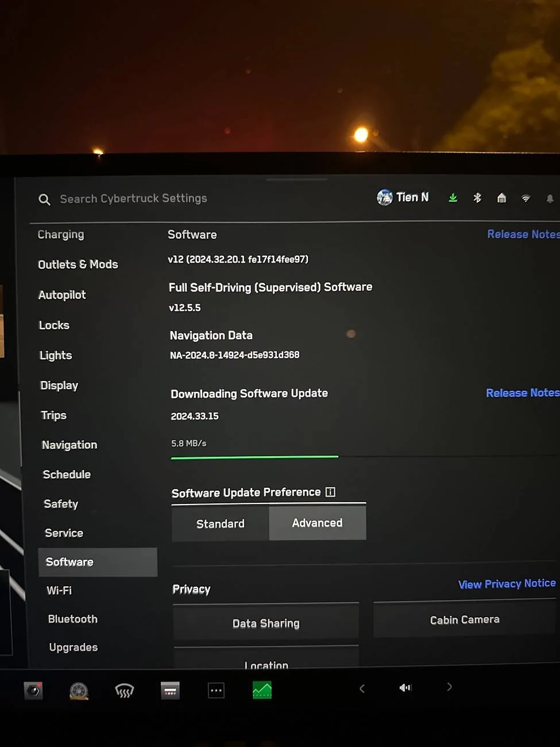Select Standard update preference
This screenshot has height=747, width=560.
pos(221,524)
